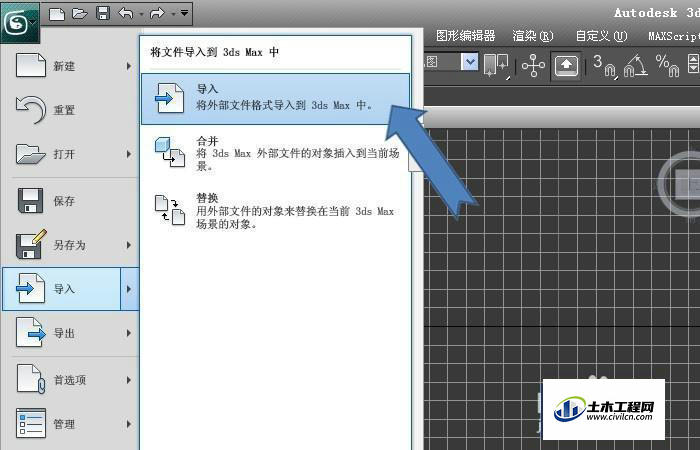Choose 导入 to import external file formats
Viewport: 700px width, 450px height.
(x=275, y=99)
